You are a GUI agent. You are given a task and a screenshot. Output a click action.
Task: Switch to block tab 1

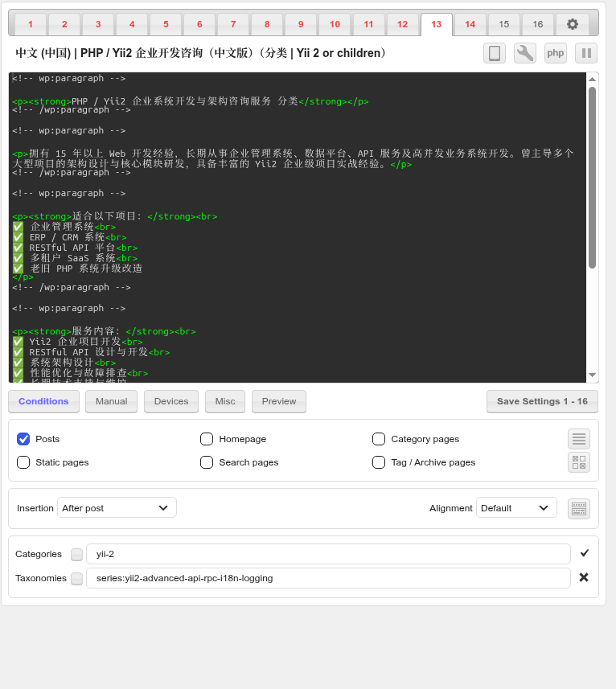pyautogui.click(x=31, y=24)
